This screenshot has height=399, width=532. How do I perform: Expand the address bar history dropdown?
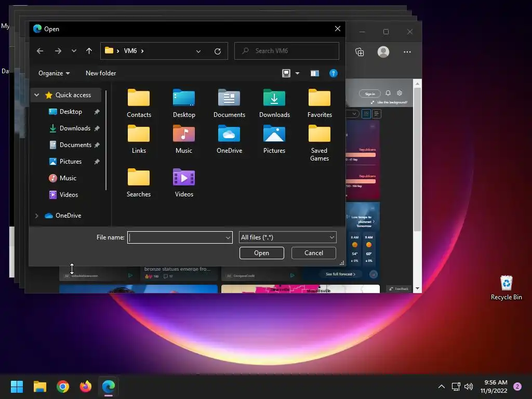[x=198, y=51]
